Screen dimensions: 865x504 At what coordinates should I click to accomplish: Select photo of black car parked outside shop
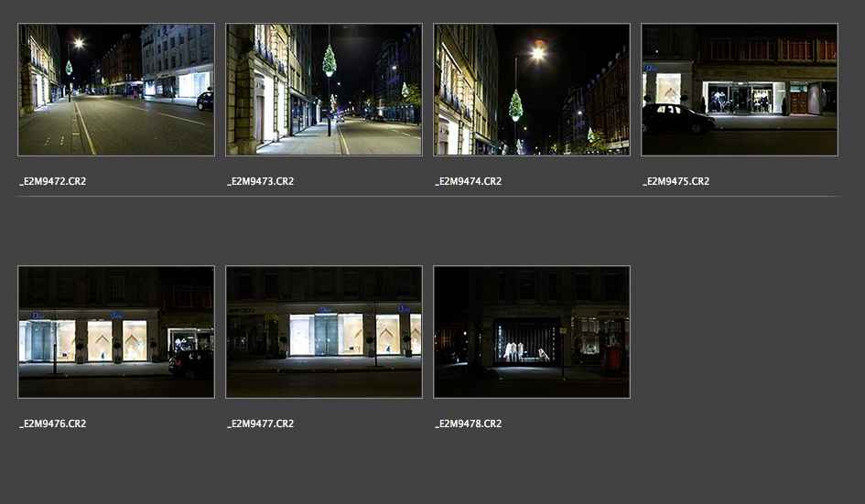point(740,90)
